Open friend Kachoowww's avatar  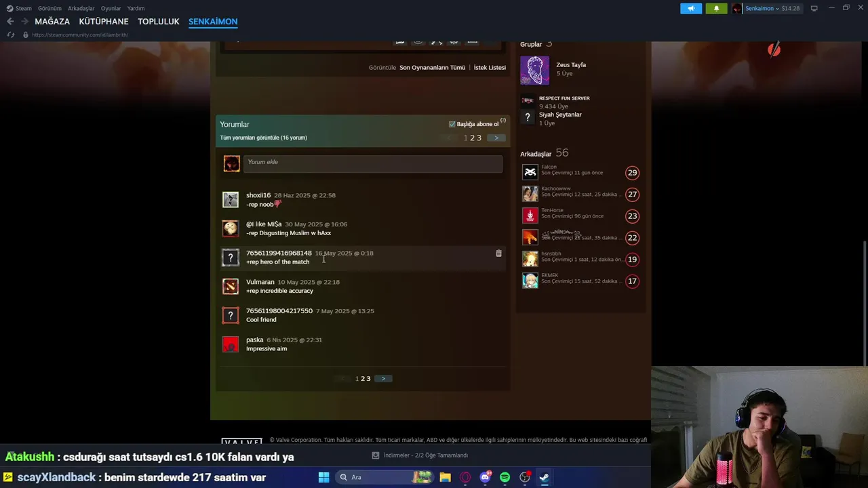[530, 194]
